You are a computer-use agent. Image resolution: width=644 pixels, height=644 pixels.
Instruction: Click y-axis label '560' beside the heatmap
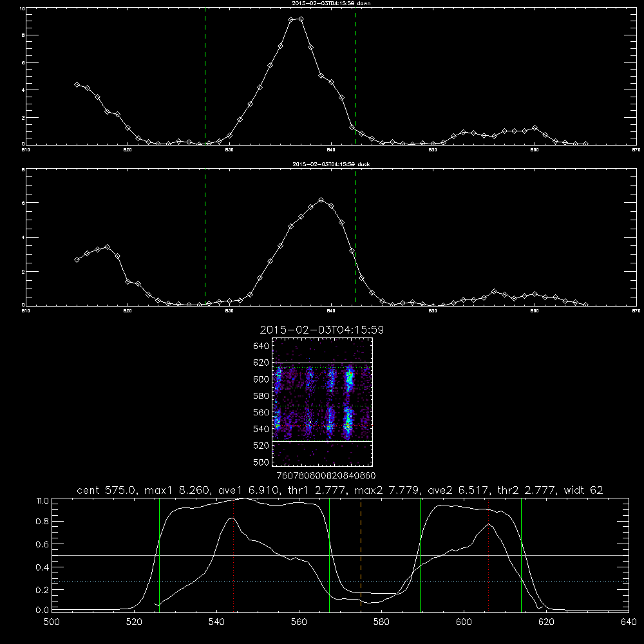[x=261, y=412]
